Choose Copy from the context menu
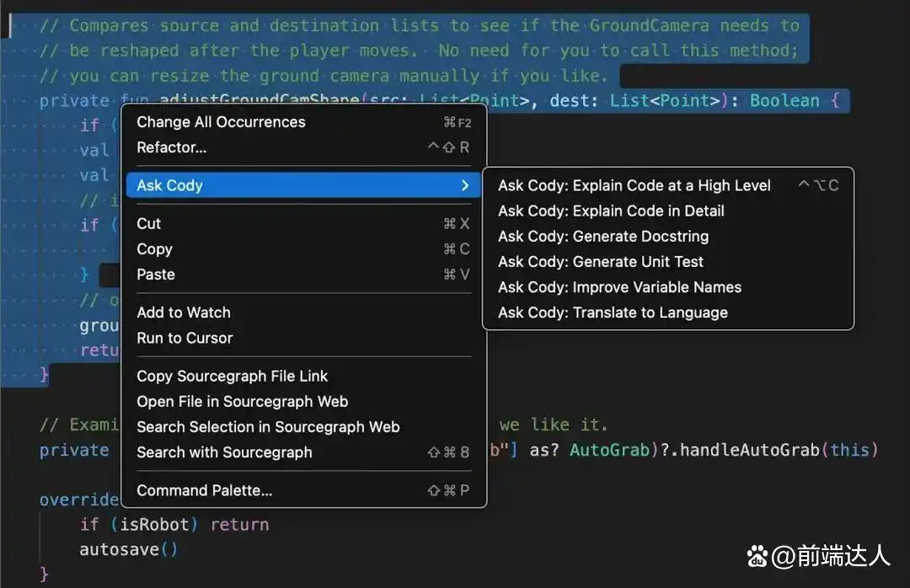The height and width of the screenshot is (588, 910). tap(154, 249)
